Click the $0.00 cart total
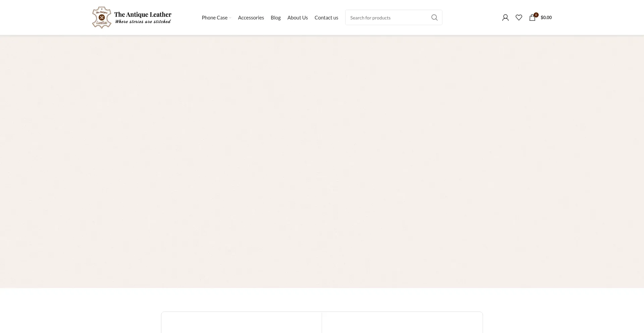Image resolution: width=644 pixels, height=333 pixels. (546, 17)
